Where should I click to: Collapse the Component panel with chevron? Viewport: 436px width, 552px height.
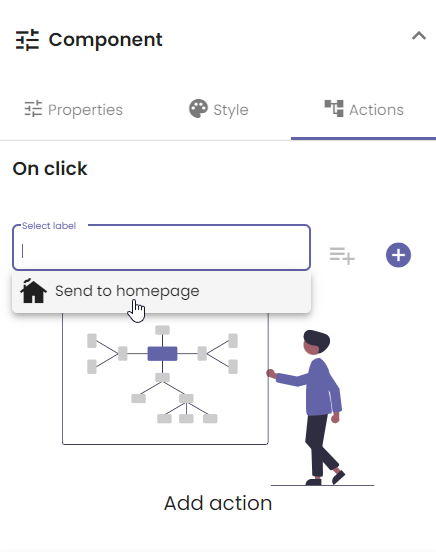click(419, 36)
